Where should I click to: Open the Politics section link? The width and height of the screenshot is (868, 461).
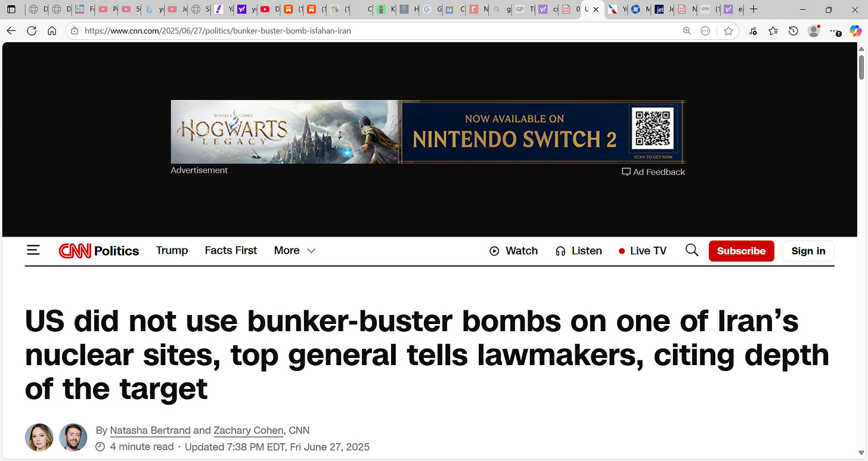pyautogui.click(x=116, y=251)
